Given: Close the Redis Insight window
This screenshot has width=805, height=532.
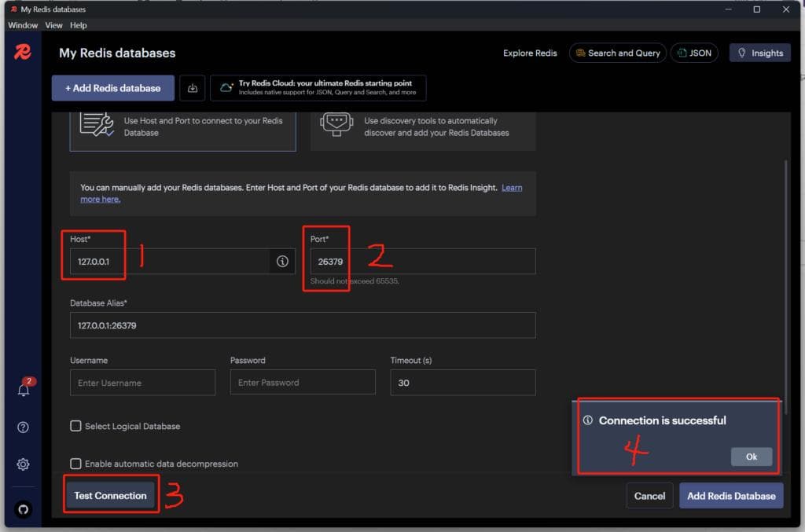Looking at the screenshot, I should 786,9.
